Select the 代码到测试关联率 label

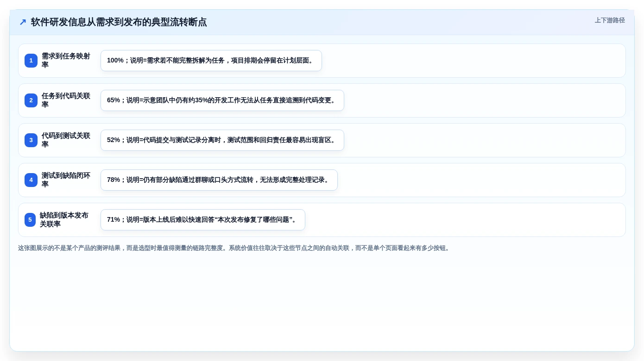pyautogui.click(x=66, y=140)
